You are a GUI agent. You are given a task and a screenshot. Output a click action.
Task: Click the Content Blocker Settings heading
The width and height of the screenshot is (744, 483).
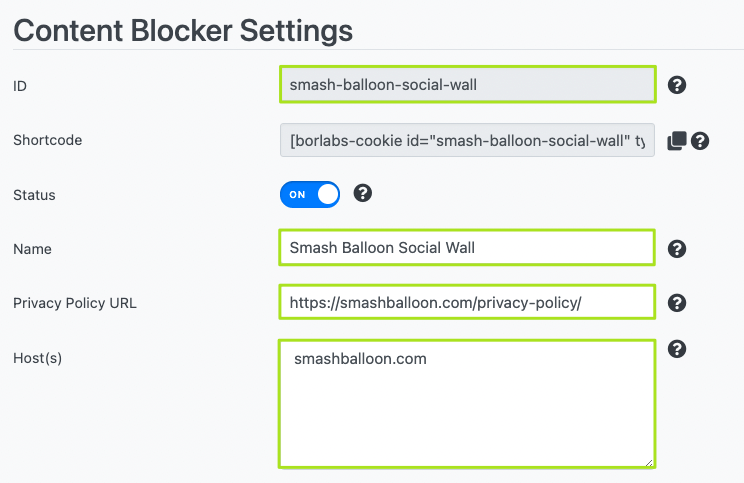[x=183, y=31]
